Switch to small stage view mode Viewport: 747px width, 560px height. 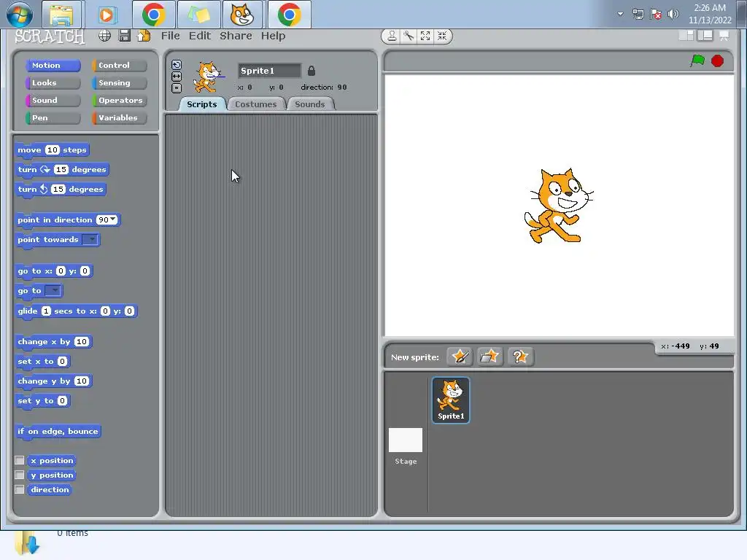point(686,36)
